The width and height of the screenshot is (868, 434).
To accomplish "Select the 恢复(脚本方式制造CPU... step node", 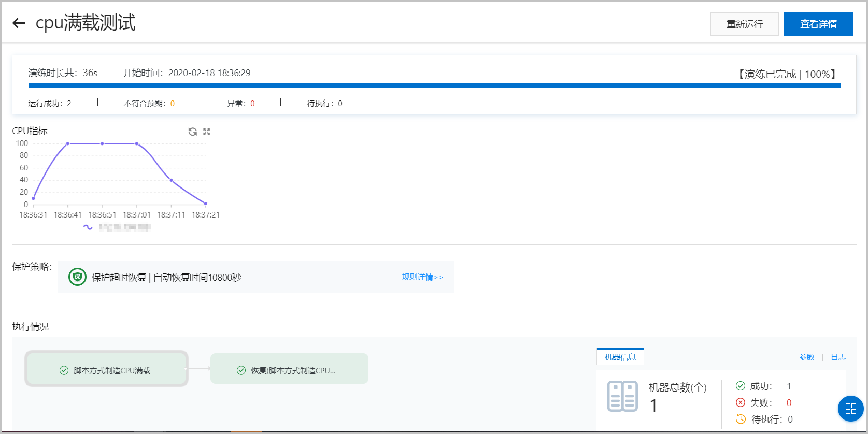I will pyautogui.click(x=289, y=369).
